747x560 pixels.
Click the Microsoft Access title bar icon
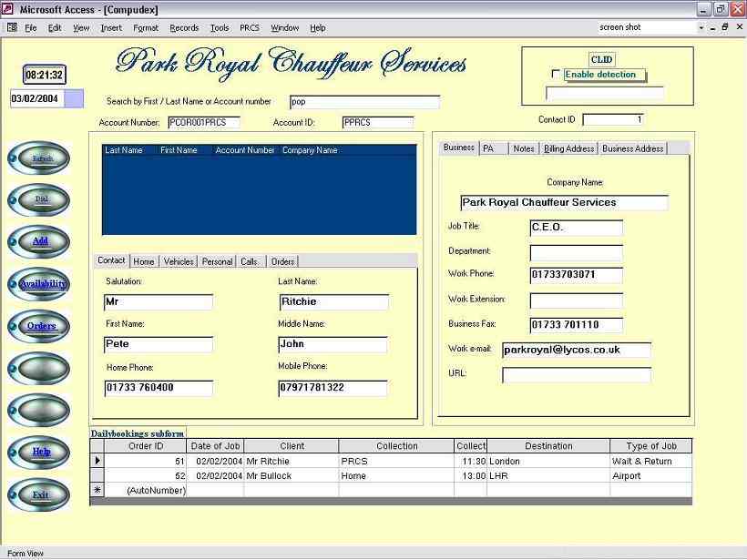(x=7, y=9)
